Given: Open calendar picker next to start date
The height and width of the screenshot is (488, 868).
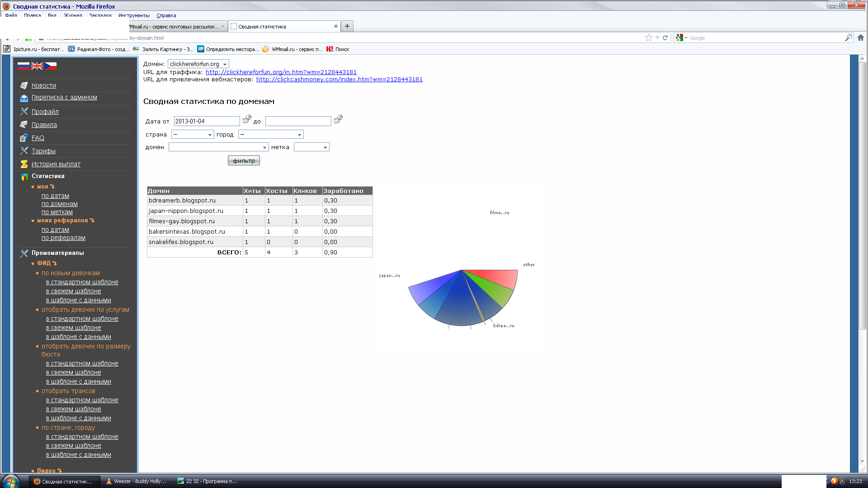Looking at the screenshot, I should 246,119.
